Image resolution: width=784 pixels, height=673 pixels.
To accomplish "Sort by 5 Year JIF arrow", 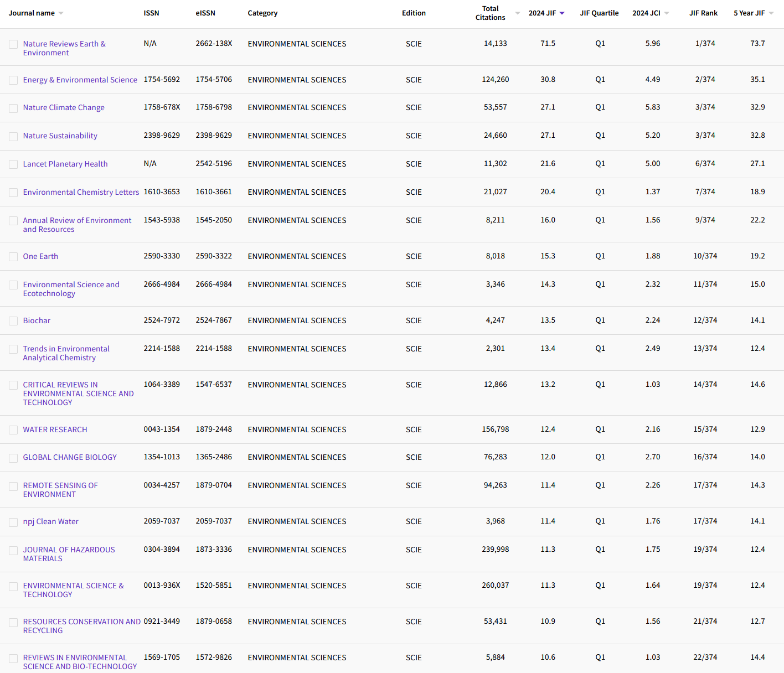I will click(x=771, y=13).
